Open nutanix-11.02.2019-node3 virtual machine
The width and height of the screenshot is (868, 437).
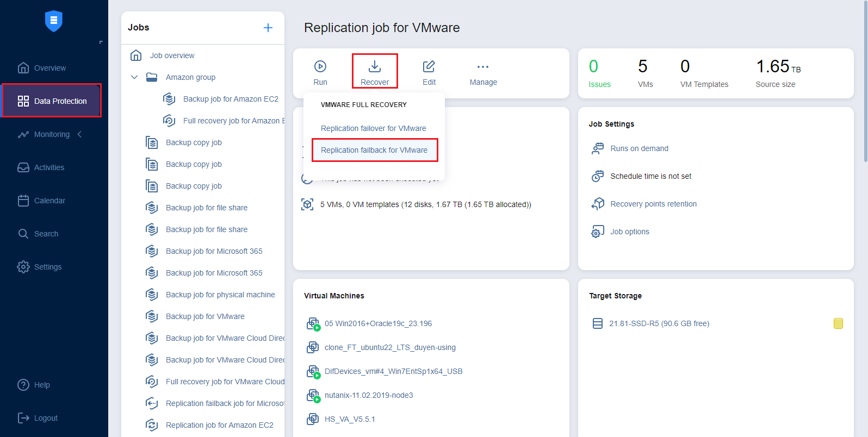coord(369,395)
